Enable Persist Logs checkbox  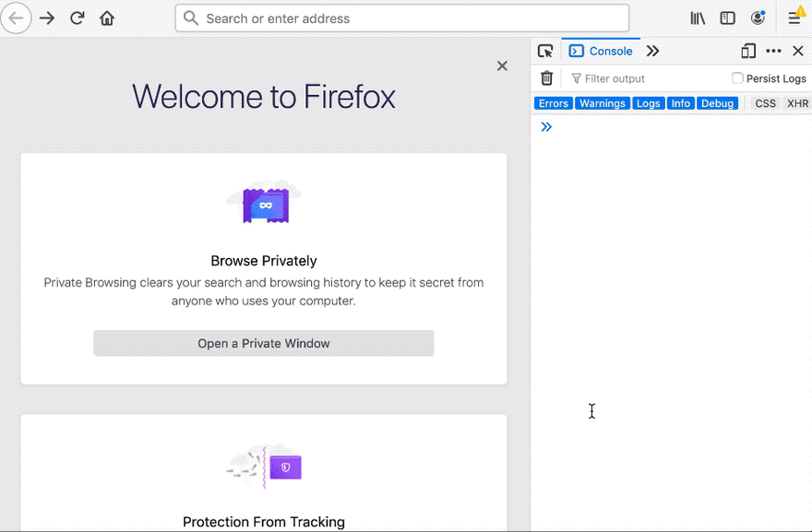(x=737, y=78)
